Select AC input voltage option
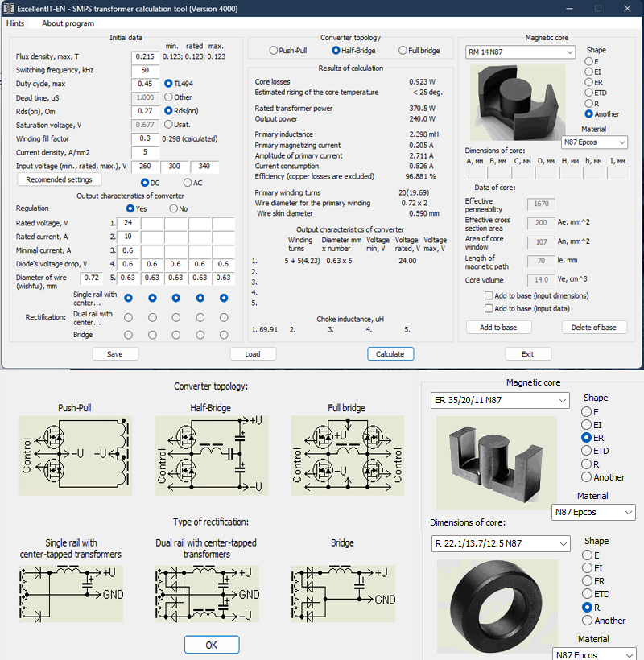This screenshot has width=644, height=660. (188, 183)
